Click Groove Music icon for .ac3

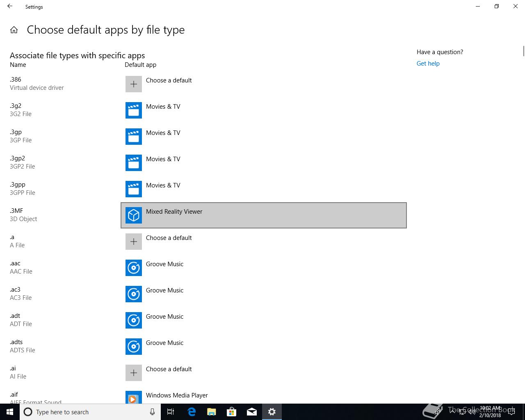[134, 294]
